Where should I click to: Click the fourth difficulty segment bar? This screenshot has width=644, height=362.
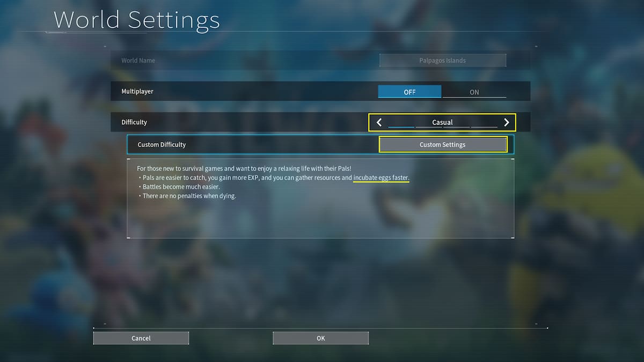[x=484, y=127]
